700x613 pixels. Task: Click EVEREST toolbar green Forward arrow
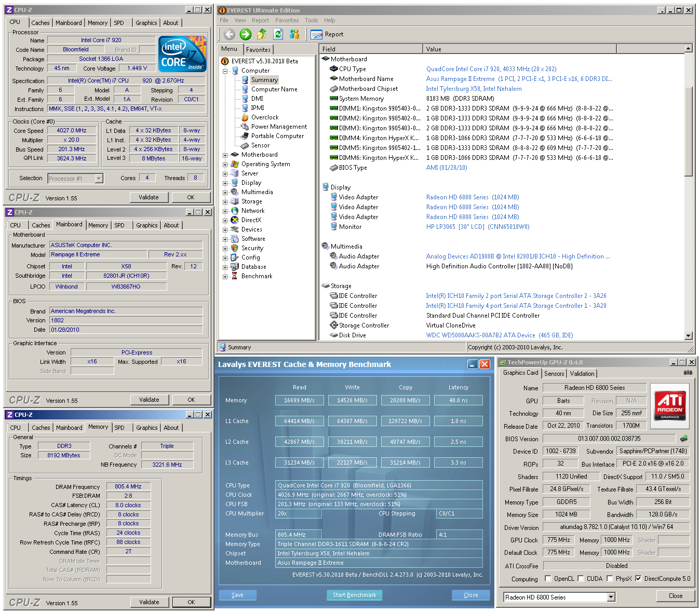click(x=246, y=34)
